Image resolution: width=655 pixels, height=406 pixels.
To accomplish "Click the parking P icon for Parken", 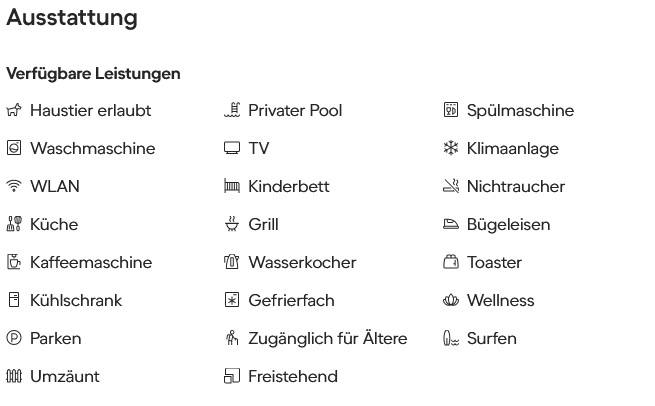I will [14, 338].
